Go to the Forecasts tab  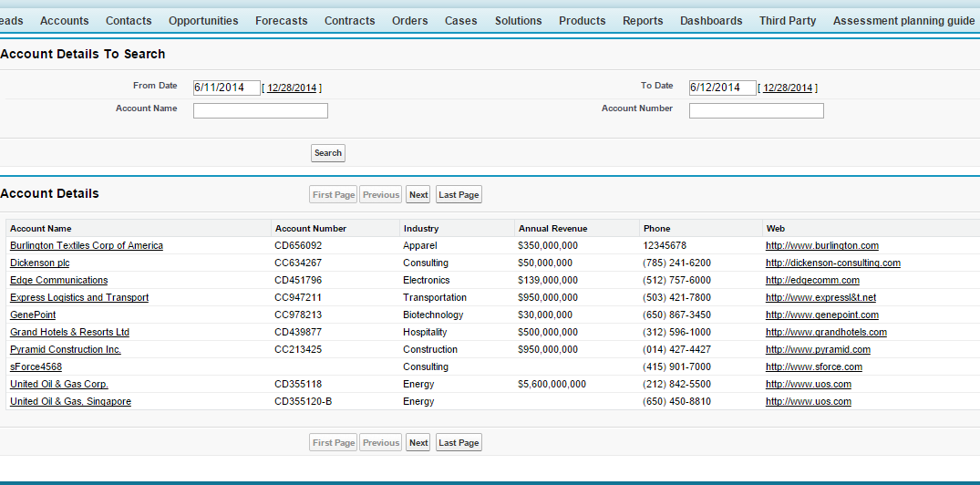[x=282, y=21]
